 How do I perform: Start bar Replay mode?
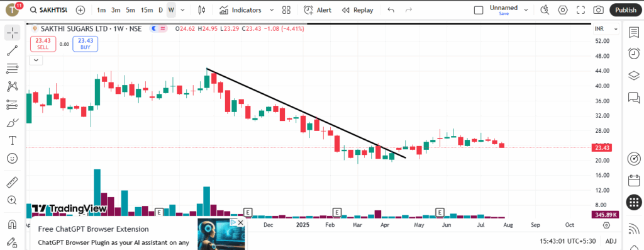358,10
